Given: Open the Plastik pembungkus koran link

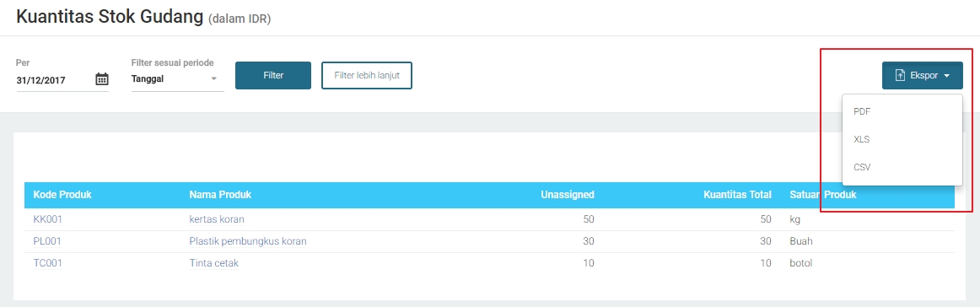Looking at the screenshot, I should 248,241.
